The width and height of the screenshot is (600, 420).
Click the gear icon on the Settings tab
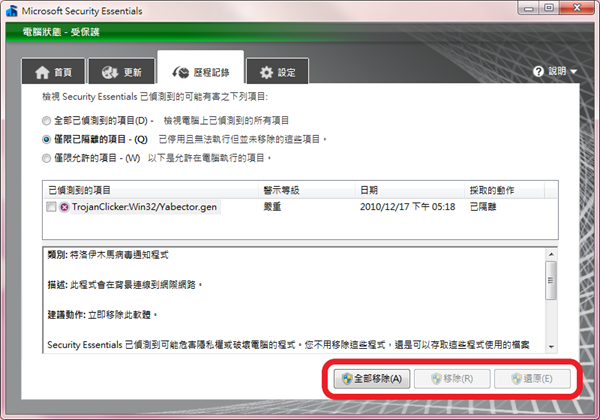tap(266, 72)
